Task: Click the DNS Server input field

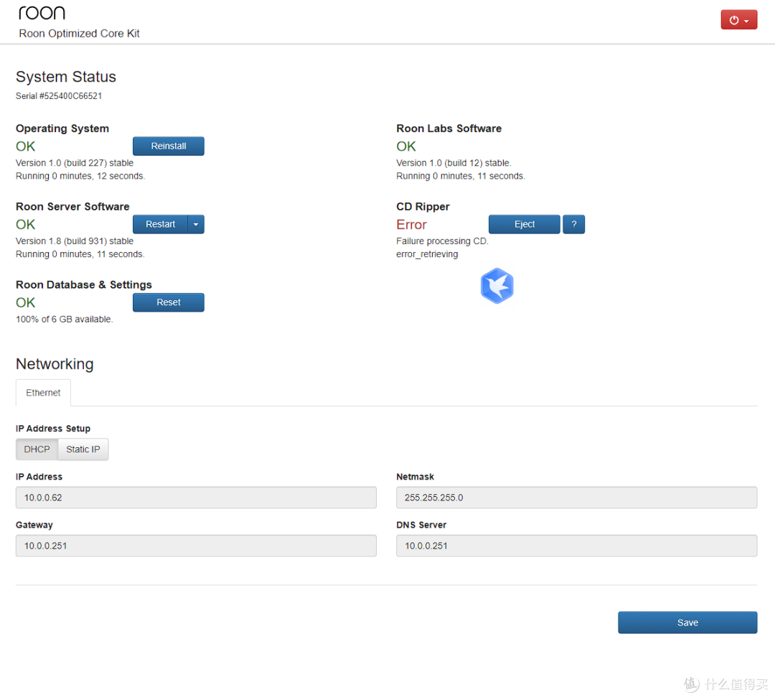Action: coord(576,546)
